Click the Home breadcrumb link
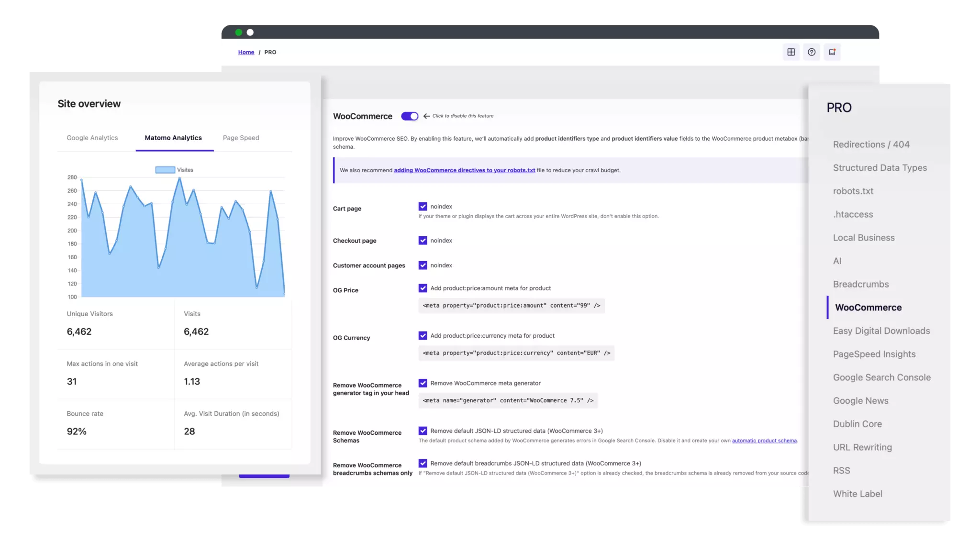Viewport: 980px width, 551px height. point(246,52)
